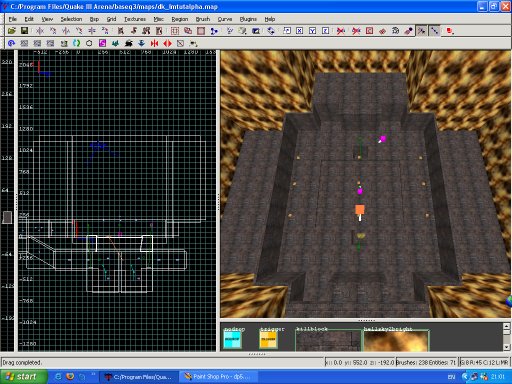
Task: Open the Textures menu
Action: click(135, 19)
